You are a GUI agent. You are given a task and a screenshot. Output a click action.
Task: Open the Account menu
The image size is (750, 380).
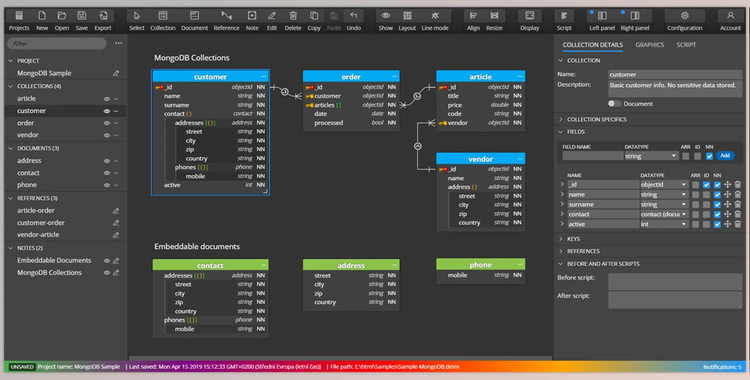click(730, 21)
